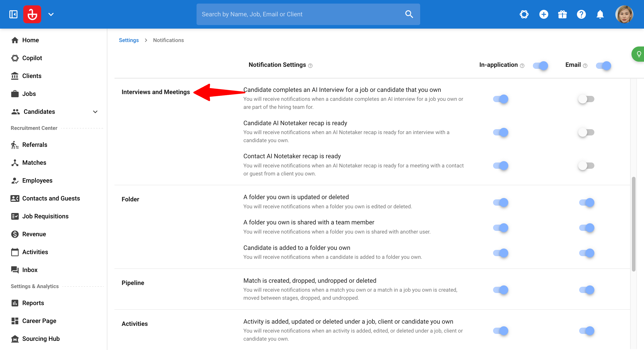Disable email for folder updated or deleted
Image resolution: width=644 pixels, height=350 pixels.
point(587,202)
